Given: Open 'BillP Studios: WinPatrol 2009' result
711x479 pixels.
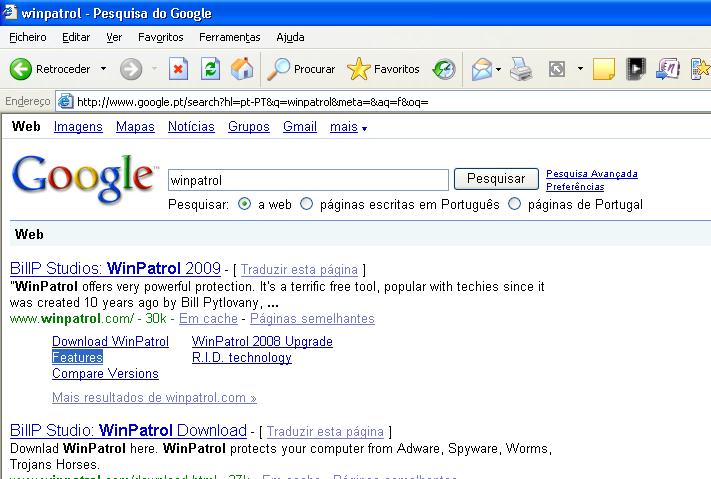Looking at the screenshot, I should pyautogui.click(x=115, y=269).
